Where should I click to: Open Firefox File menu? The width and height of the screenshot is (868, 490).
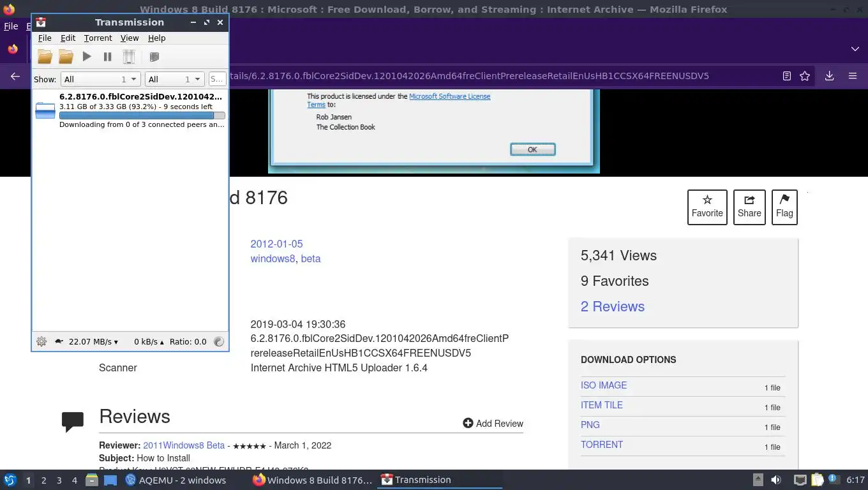point(11,26)
